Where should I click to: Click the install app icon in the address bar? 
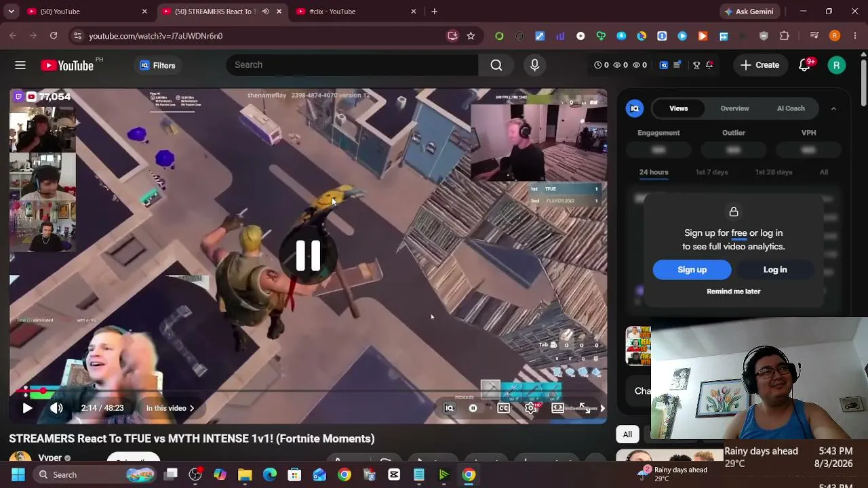coord(452,36)
